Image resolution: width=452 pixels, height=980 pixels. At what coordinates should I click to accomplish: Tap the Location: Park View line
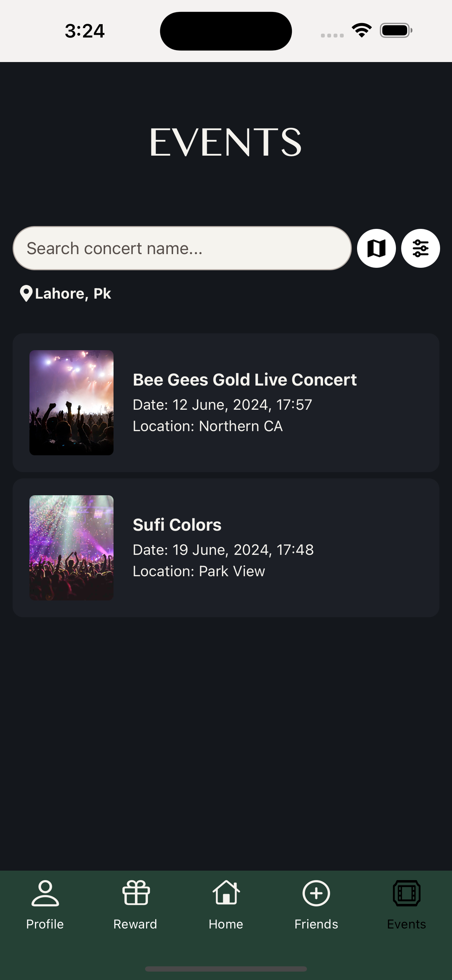coord(199,571)
